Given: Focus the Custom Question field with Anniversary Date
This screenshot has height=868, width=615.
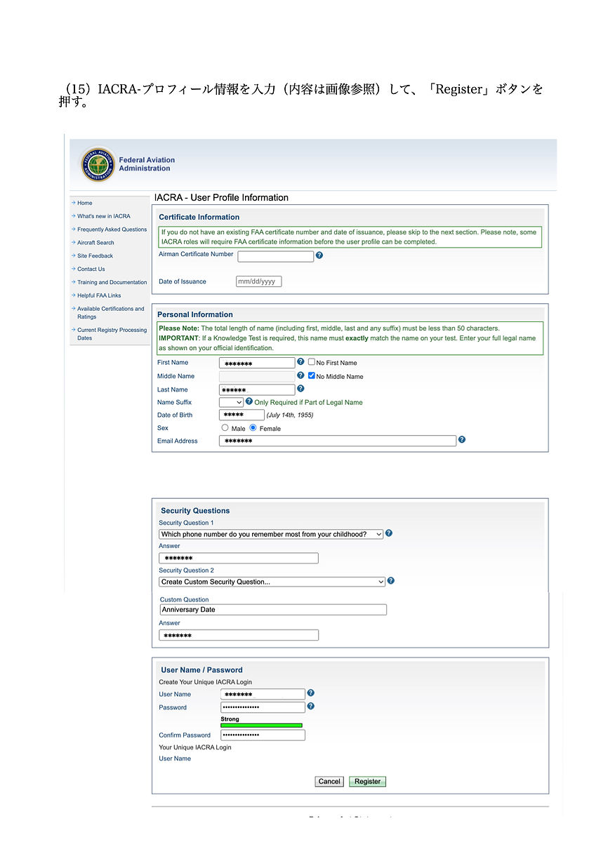Looking at the screenshot, I should [x=273, y=610].
